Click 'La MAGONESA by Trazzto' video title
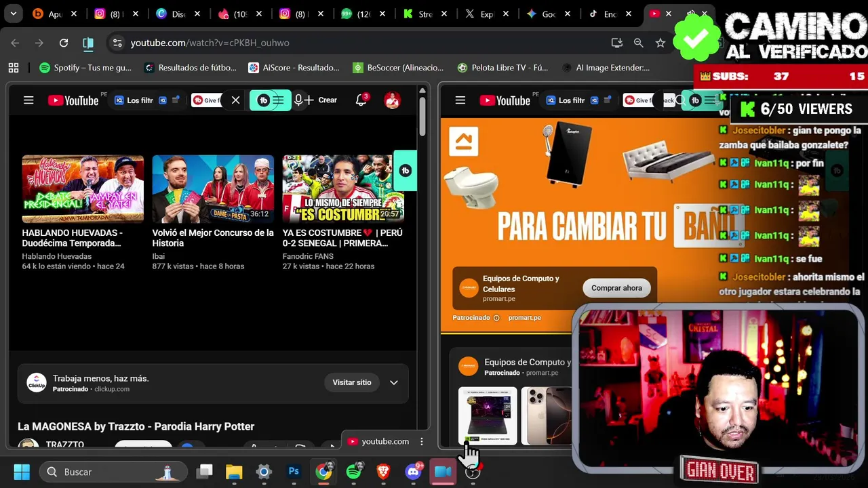This screenshot has width=868, height=488. click(136, 426)
